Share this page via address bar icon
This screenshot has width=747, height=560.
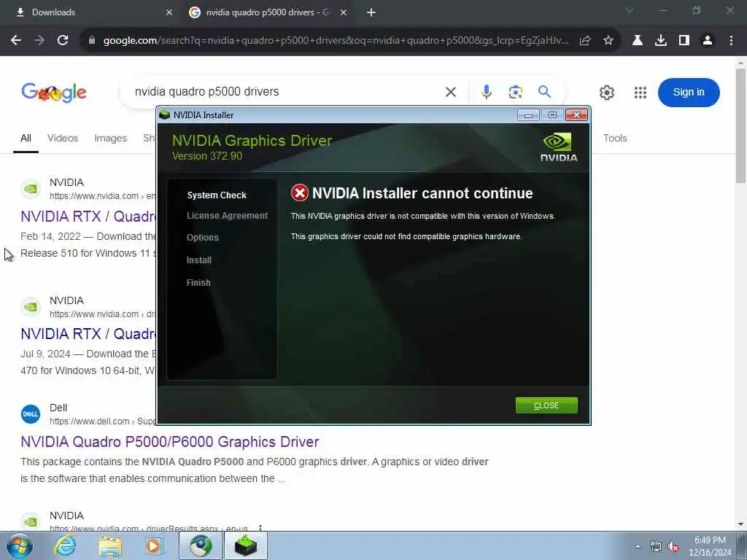pos(585,41)
